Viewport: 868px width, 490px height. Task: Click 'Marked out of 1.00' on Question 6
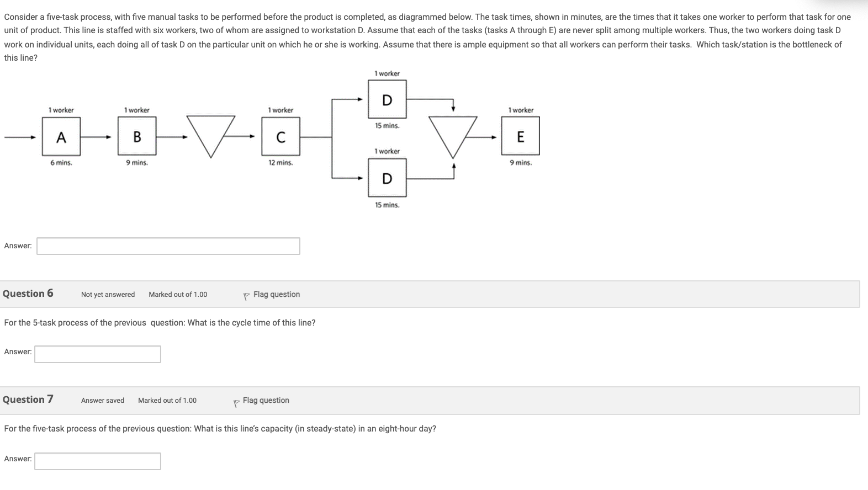[177, 294]
